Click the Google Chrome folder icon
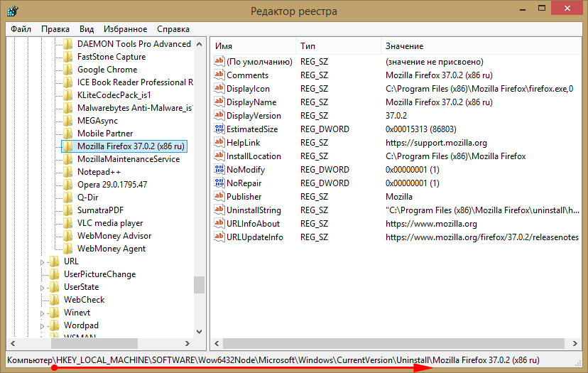 (x=68, y=70)
